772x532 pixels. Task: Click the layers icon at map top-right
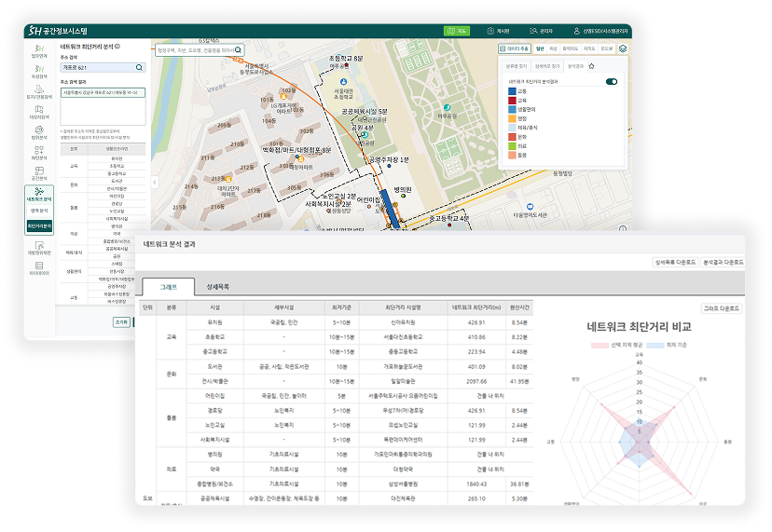[622, 48]
